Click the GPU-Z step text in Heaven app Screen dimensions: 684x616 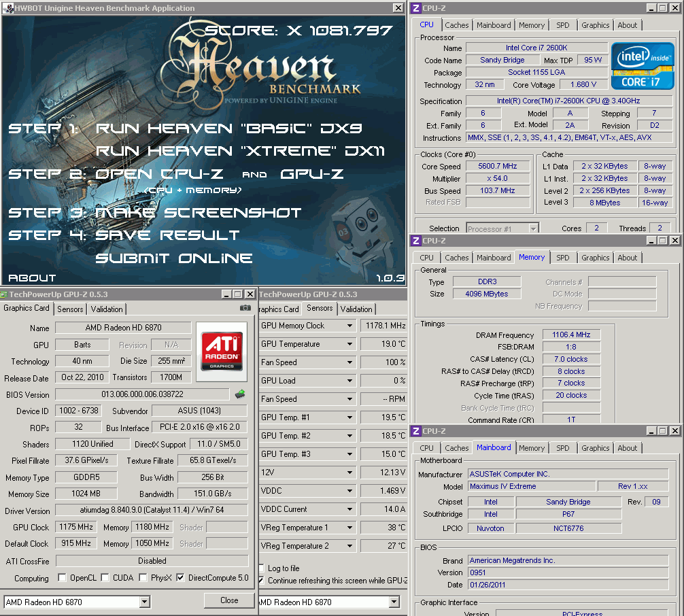click(x=312, y=174)
